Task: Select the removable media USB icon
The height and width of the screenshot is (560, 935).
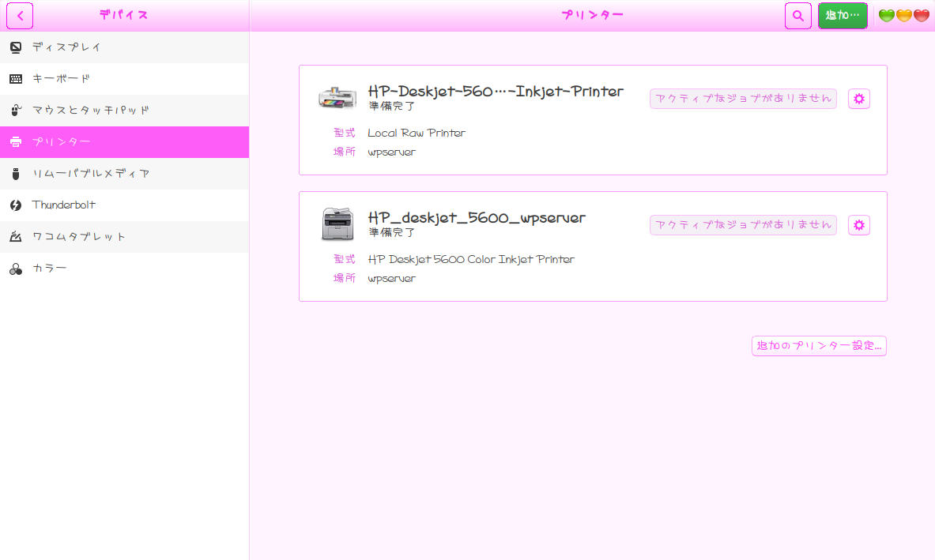Action: (x=16, y=173)
